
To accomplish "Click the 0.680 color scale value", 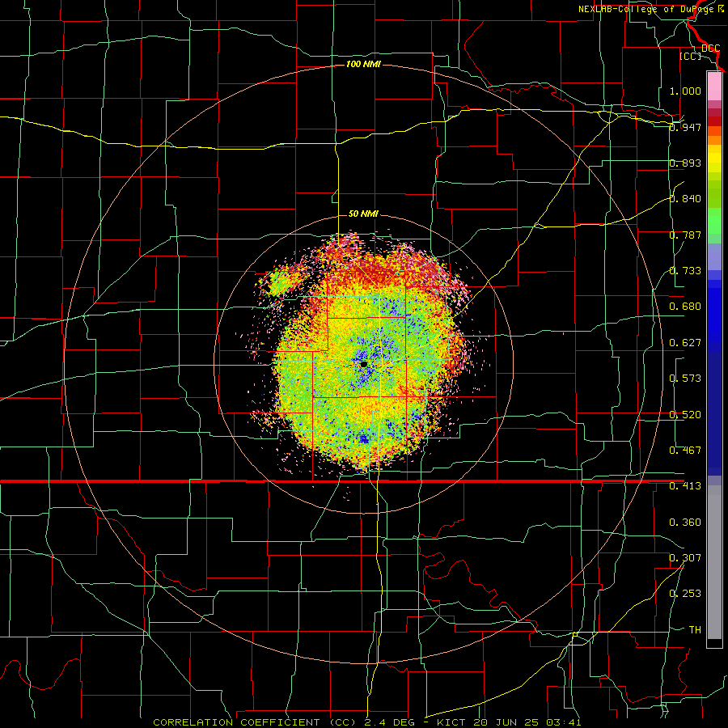I will tap(685, 307).
